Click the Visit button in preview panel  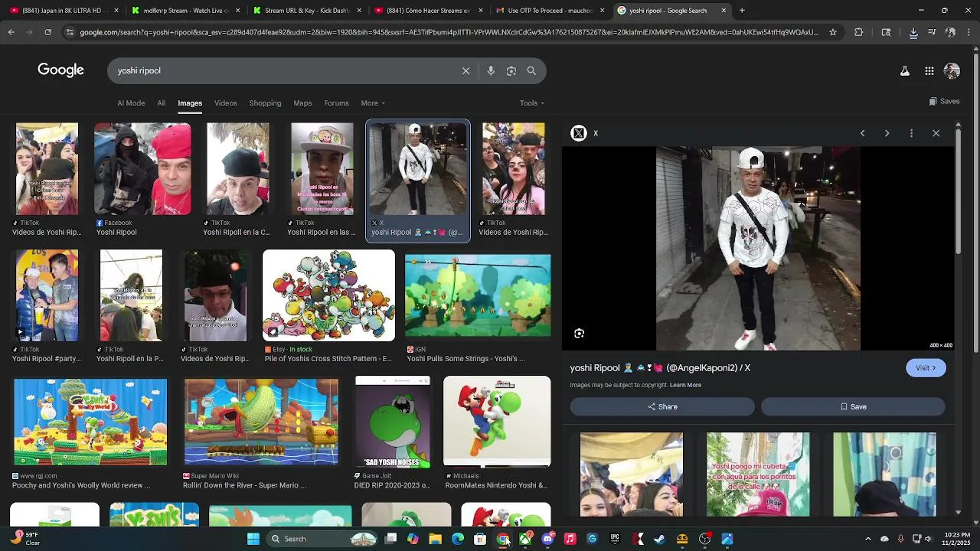tap(926, 367)
